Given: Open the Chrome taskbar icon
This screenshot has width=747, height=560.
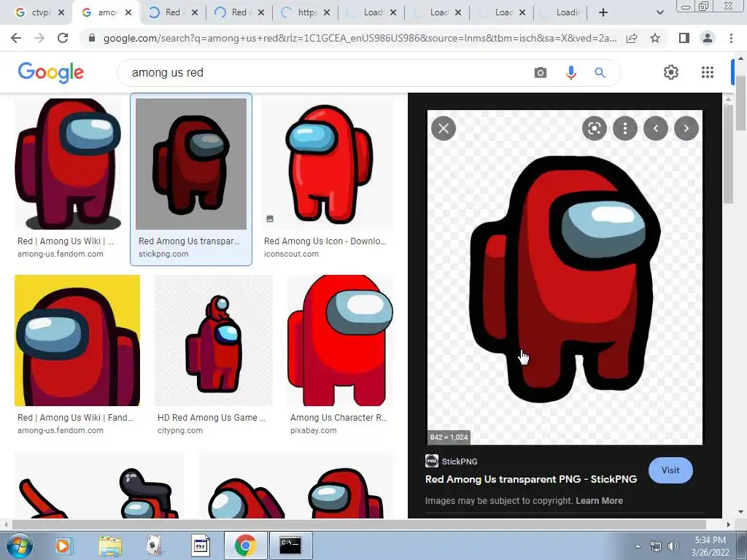Looking at the screenshot, I should (245, 545).
